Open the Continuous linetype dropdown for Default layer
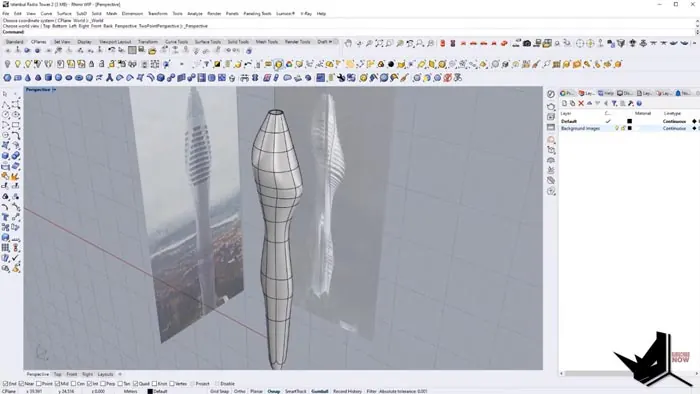The width and height of the screenshot is (700, 394). coord(674,121)
